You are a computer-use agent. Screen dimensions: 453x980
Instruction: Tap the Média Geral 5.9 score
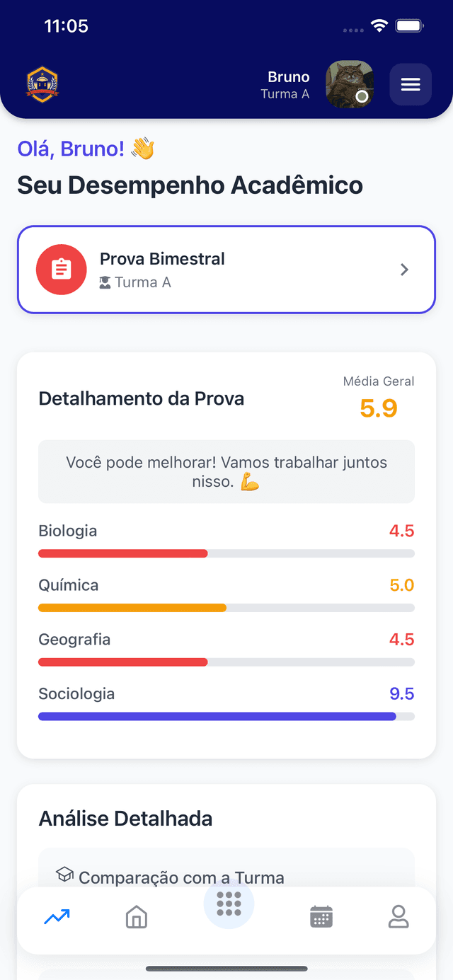379,408
